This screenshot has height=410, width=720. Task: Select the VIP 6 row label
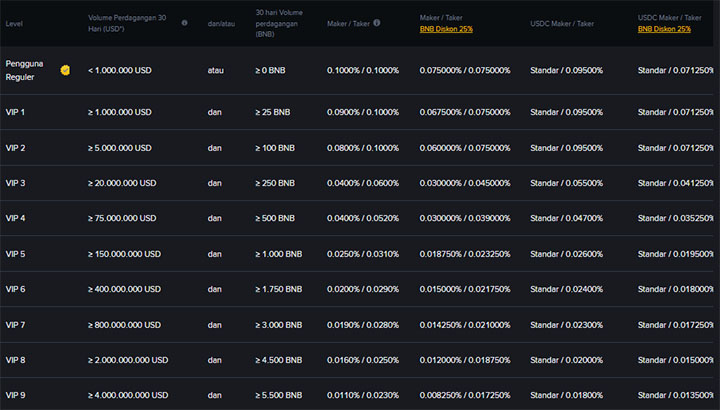coord(15,289)
